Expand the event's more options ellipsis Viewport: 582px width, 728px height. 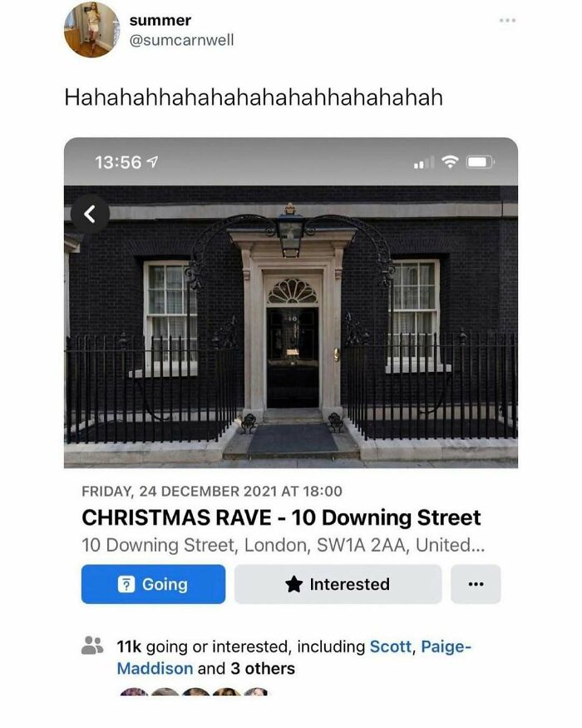click(476, 584)
